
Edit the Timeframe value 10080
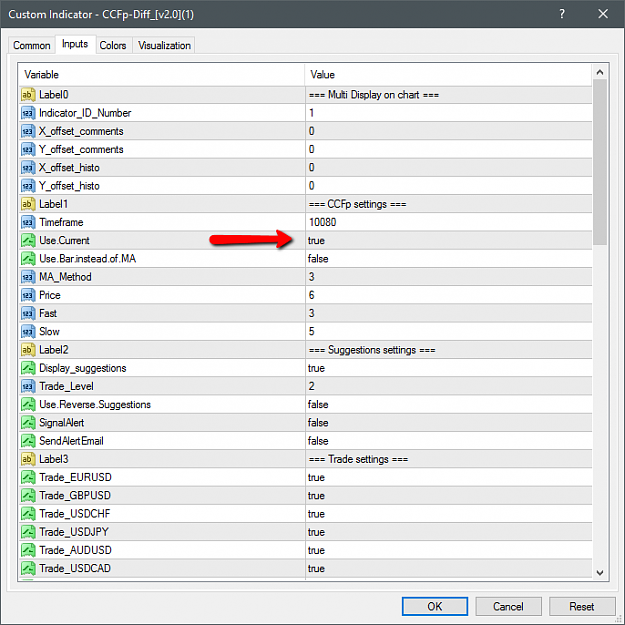coord(448,222)
